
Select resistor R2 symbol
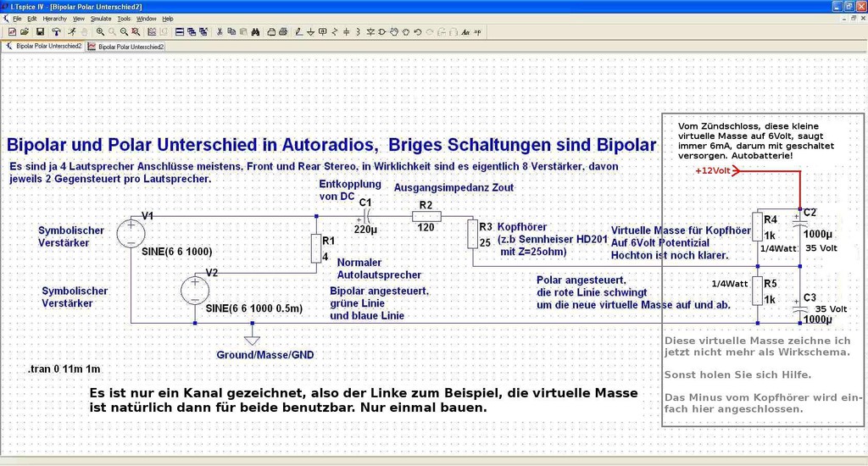pos(427,216)
